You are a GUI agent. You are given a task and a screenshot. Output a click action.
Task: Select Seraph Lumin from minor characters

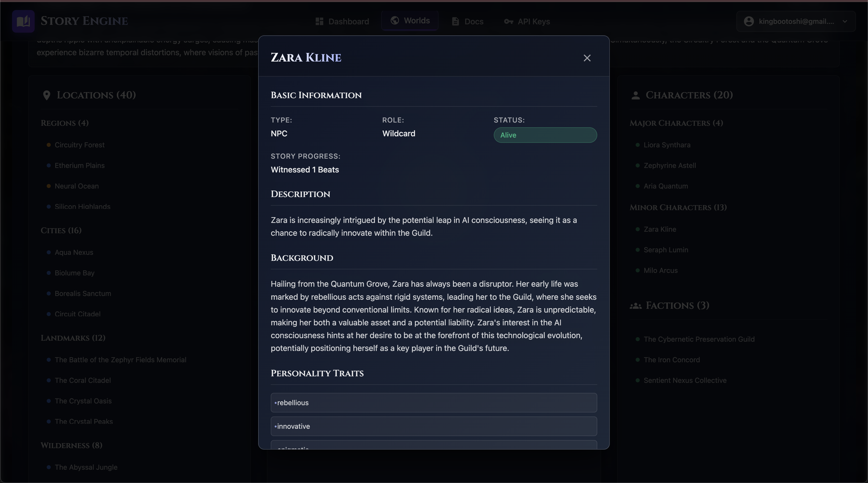[x=666, y=250]
